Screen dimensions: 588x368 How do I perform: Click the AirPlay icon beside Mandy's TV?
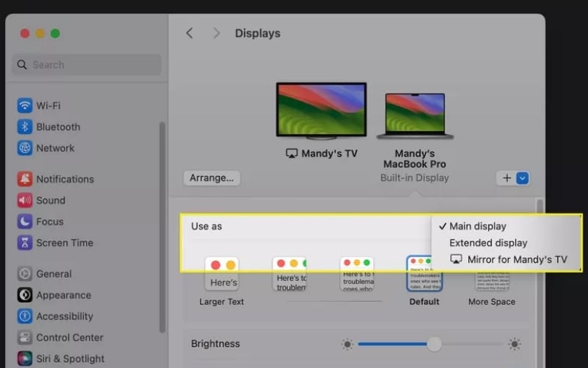coord(291,154)
